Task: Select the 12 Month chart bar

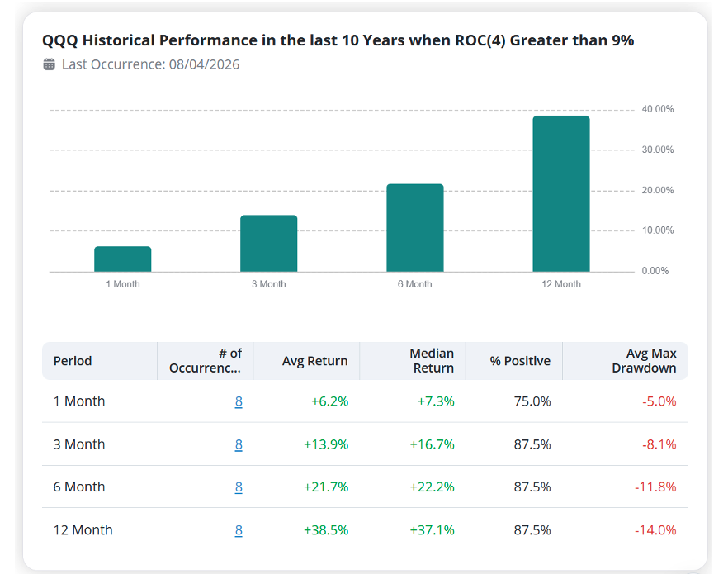Action: tap(561, 194)
